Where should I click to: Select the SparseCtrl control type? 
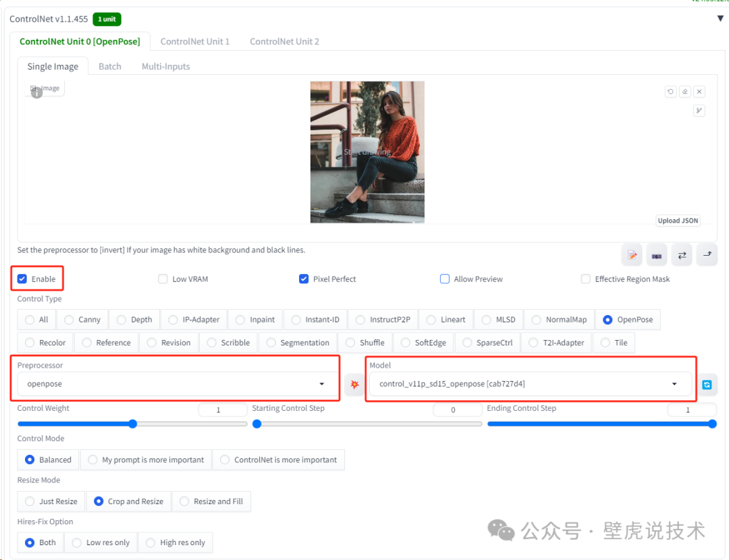487,343
